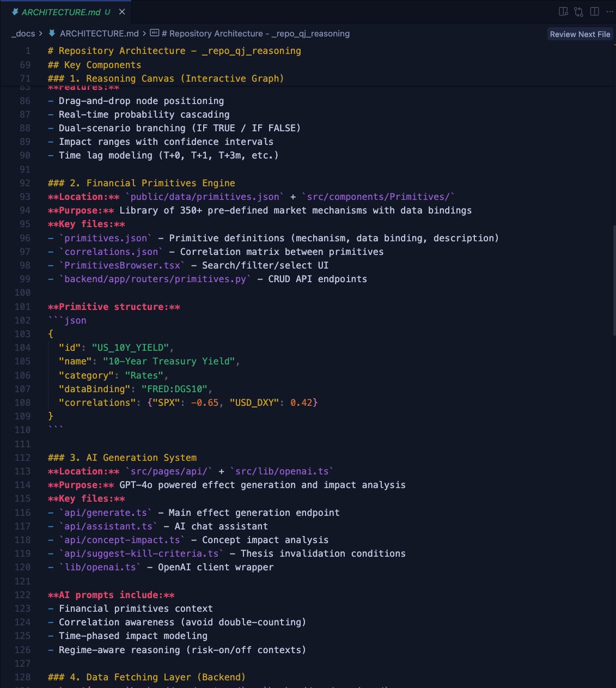The width and height of the screenshot is (616, 688).
Task: Click line number 92 in the gutter
Action: [25, 183]
